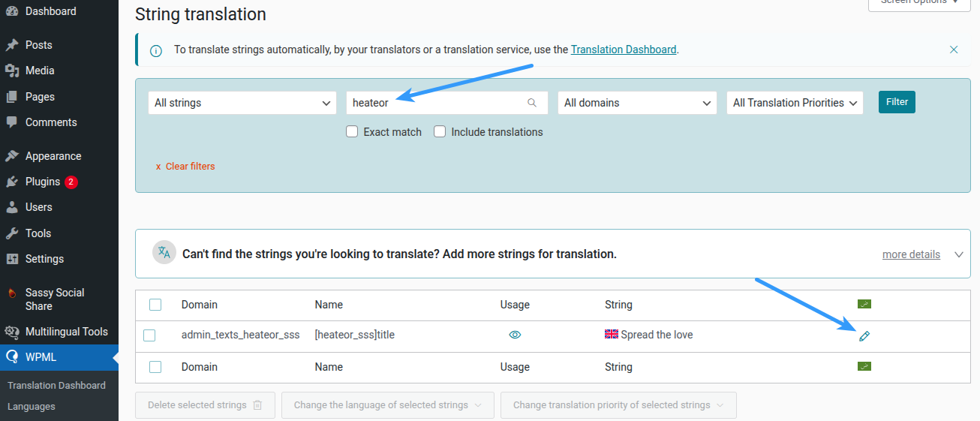Click the Media icon in sidebar
This screenshot has height=421, width=980.
tap(12, 71)
